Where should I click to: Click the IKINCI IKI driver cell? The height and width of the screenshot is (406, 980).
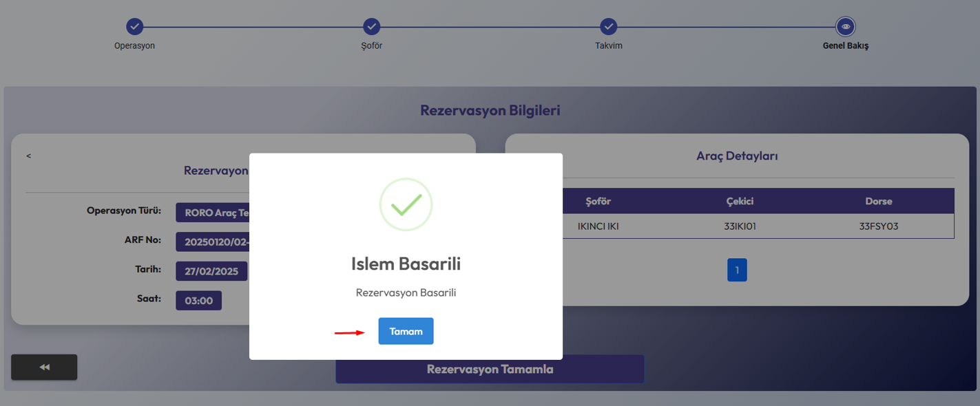[598, 226]
